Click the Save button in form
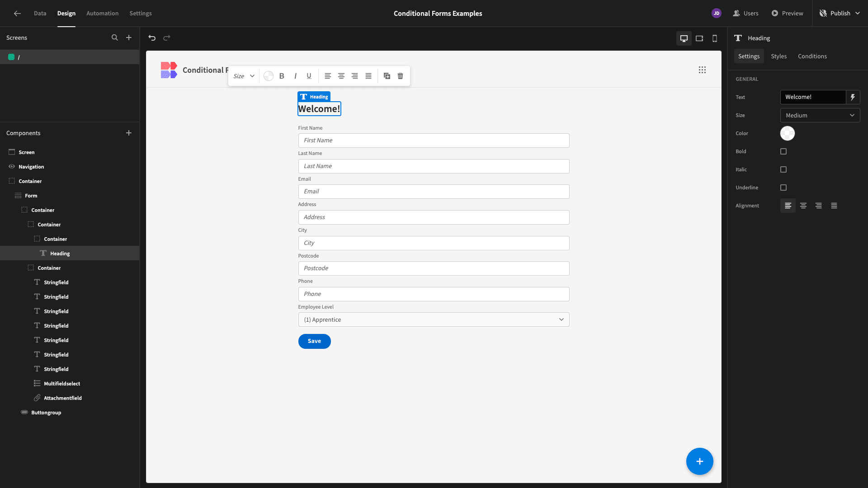Viewport: 868px width, 488px height. coord(315,341)
